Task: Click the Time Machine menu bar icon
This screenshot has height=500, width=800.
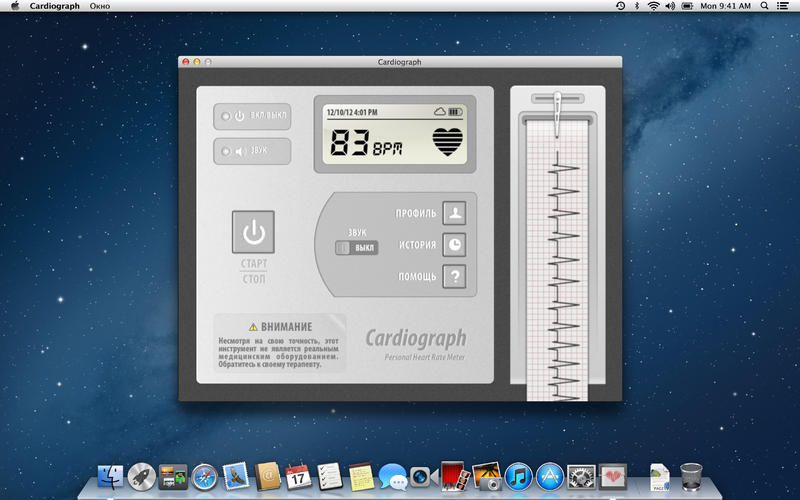Action: point(620,6)
